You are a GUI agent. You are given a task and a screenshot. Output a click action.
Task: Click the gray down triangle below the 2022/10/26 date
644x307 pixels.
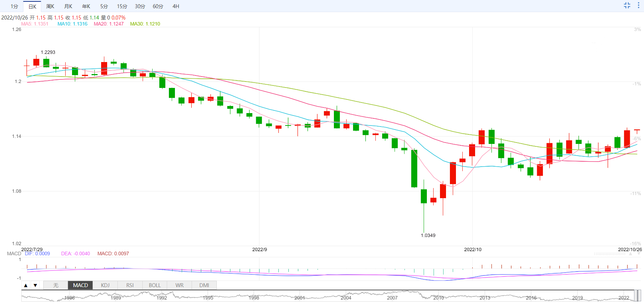click(x=639, y=254)
